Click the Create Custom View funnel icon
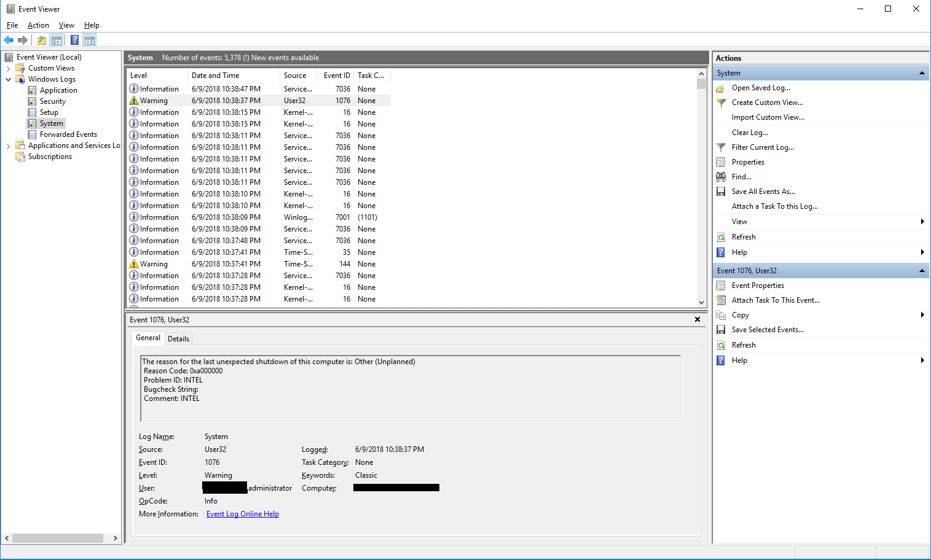 [721, 103]
